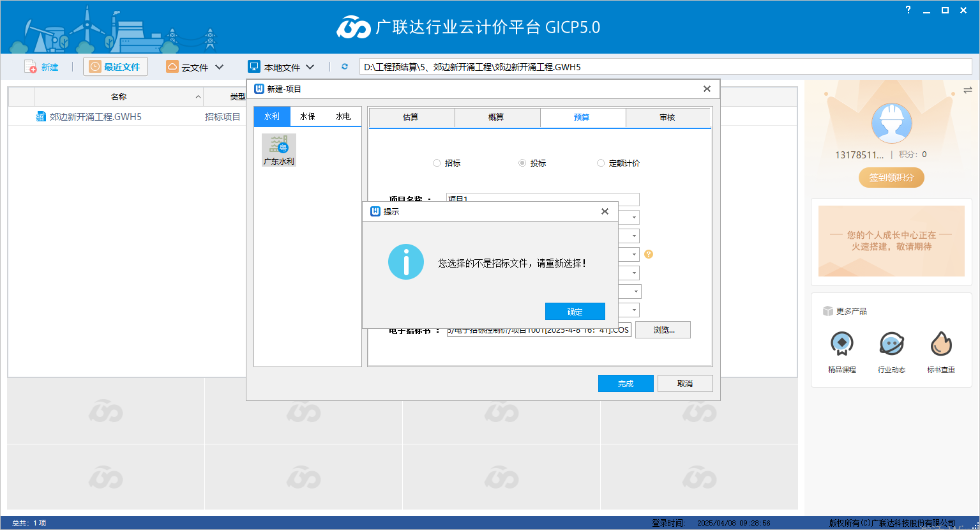Click the 签到领积分 button
The width and height of the screenshot is (980, 530).
point(891,178)
